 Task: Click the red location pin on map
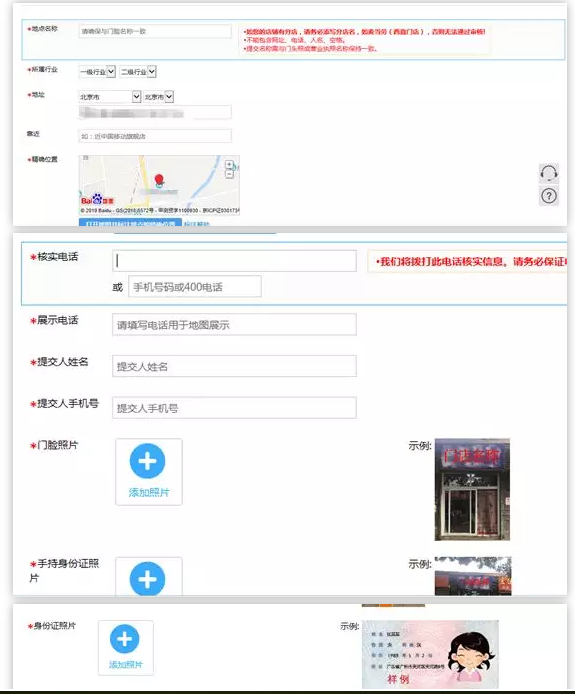(x=159, y=181)
